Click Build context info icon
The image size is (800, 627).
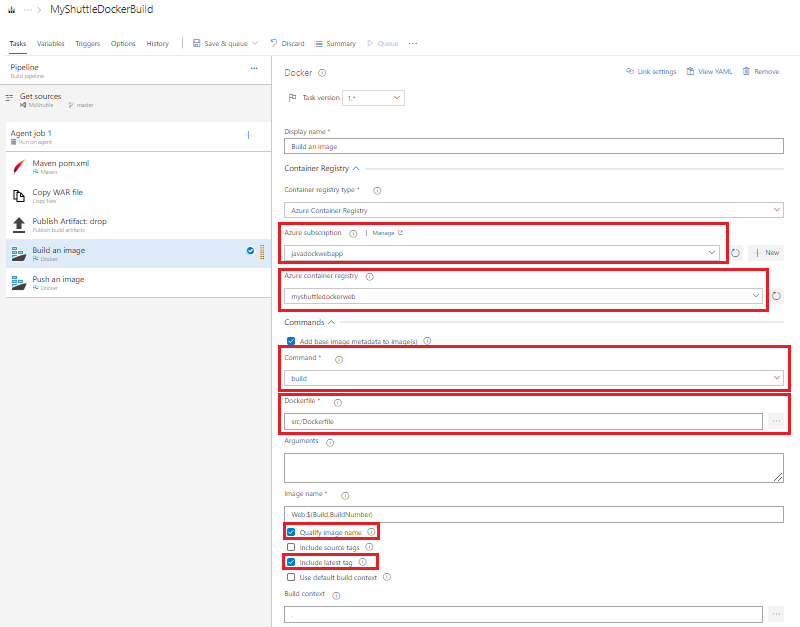pyautogui.click(x=336, y=595)
